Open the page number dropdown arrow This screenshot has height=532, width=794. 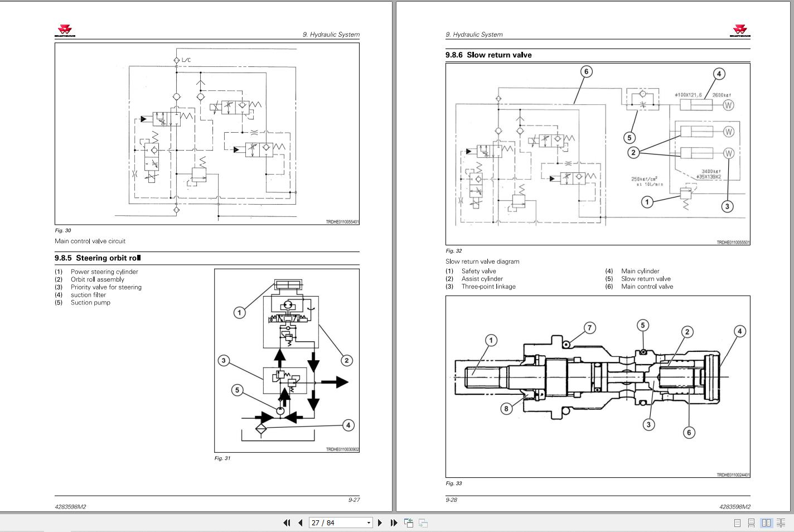(369, 523)
